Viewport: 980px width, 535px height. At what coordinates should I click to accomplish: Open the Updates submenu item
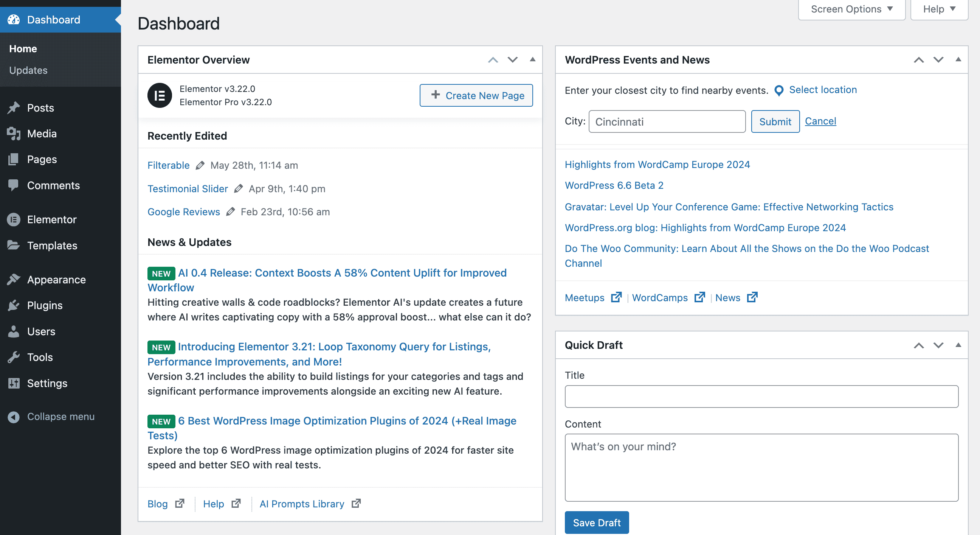28,70
